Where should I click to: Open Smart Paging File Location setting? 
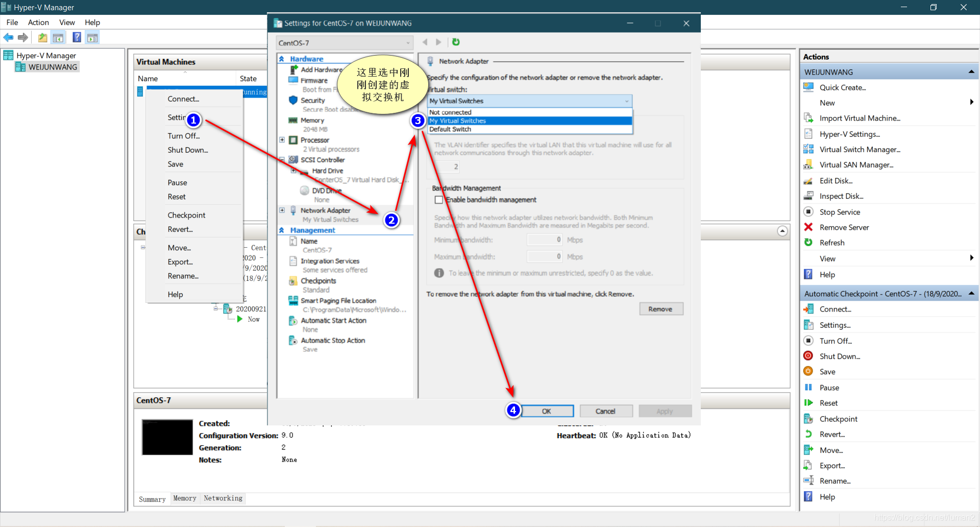pyautogui.click(x=338, y=301)
